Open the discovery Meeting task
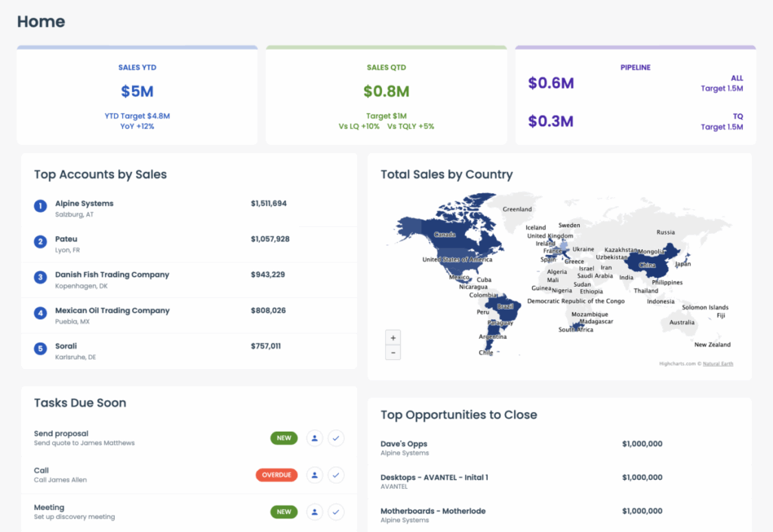The width and height of the screenshot is (773, 532). click(x=49, y=507)
